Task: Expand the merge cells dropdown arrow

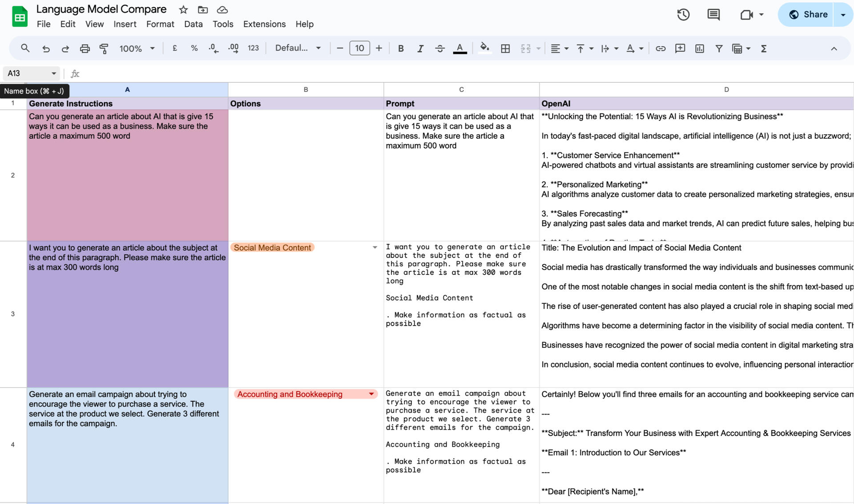Action: 538,48
